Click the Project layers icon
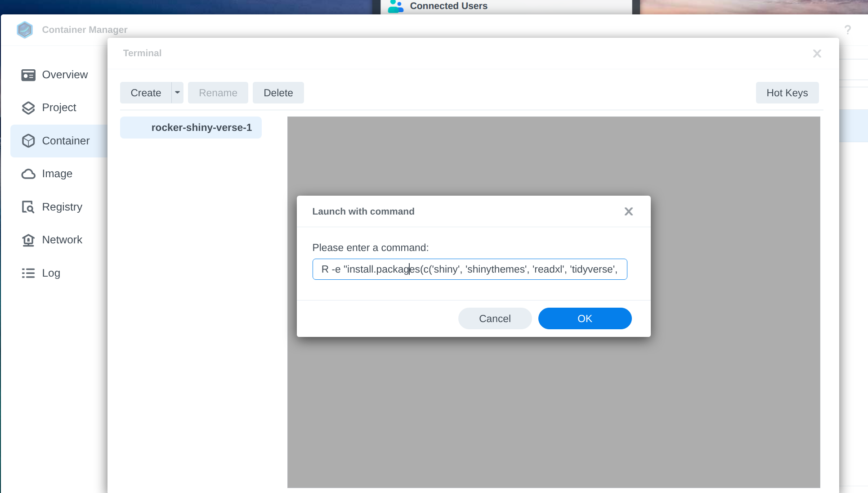 (x=28, y=108)
